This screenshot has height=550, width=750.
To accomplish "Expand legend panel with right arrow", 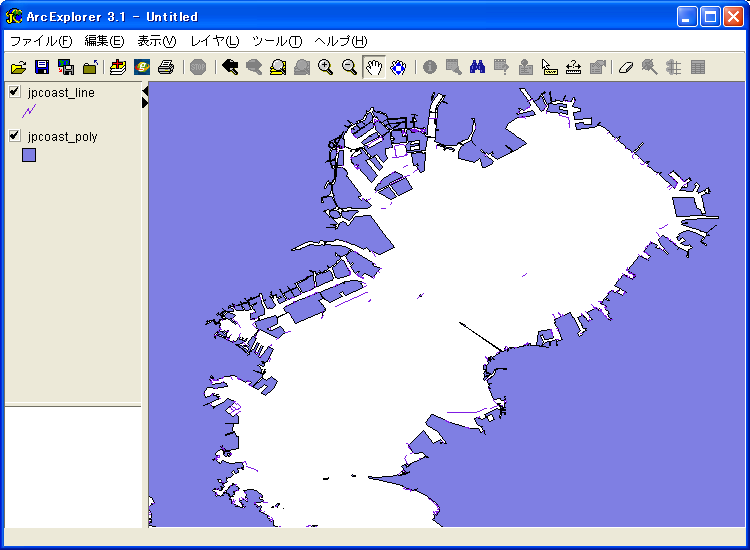I will coord(145,102).
